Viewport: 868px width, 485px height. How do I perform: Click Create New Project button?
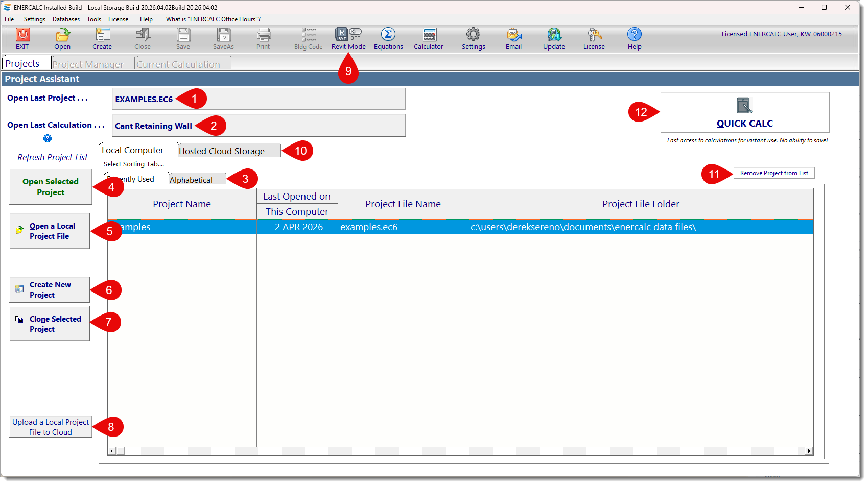coord(50,289)
